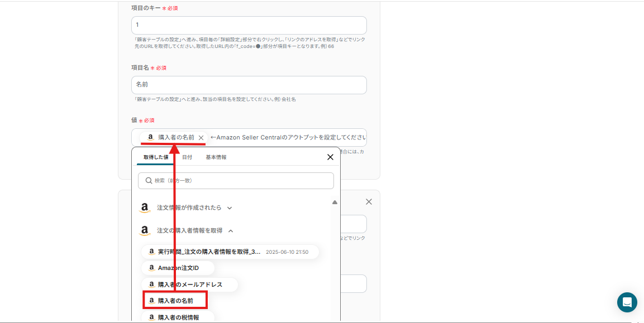Select the 購入者のメールアドレス value chip
This screenshot has width=644, height=323.
(189, 285)
